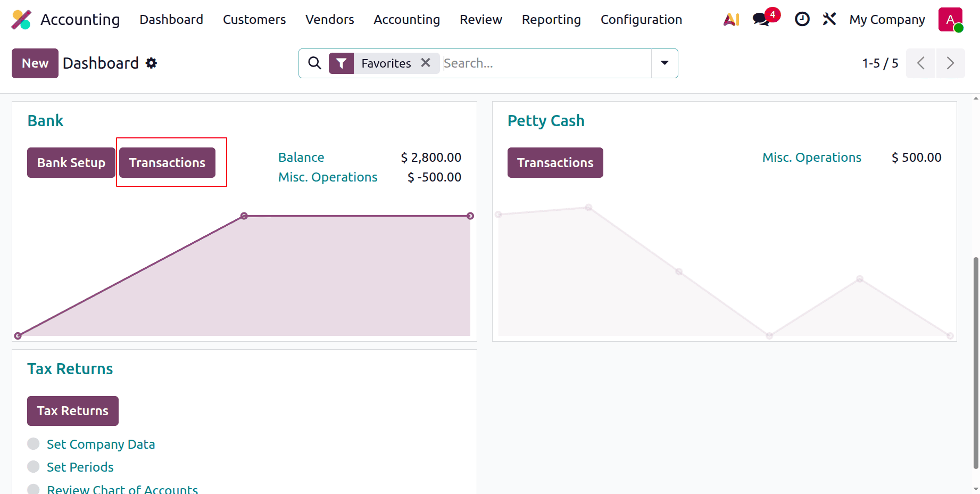980x494 pixels.
Task: Open Petty Cash Transactions
Action: 555,162
